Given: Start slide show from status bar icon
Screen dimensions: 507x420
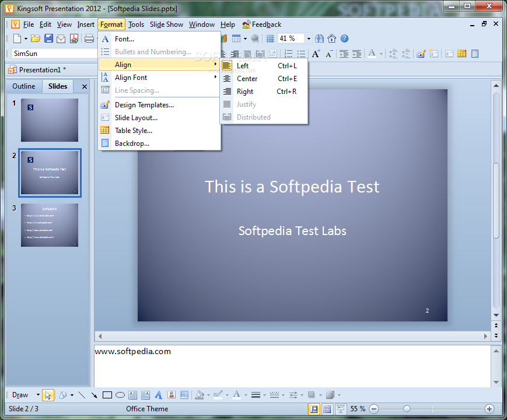Looking at the screenshot, I should coord(341,409).
